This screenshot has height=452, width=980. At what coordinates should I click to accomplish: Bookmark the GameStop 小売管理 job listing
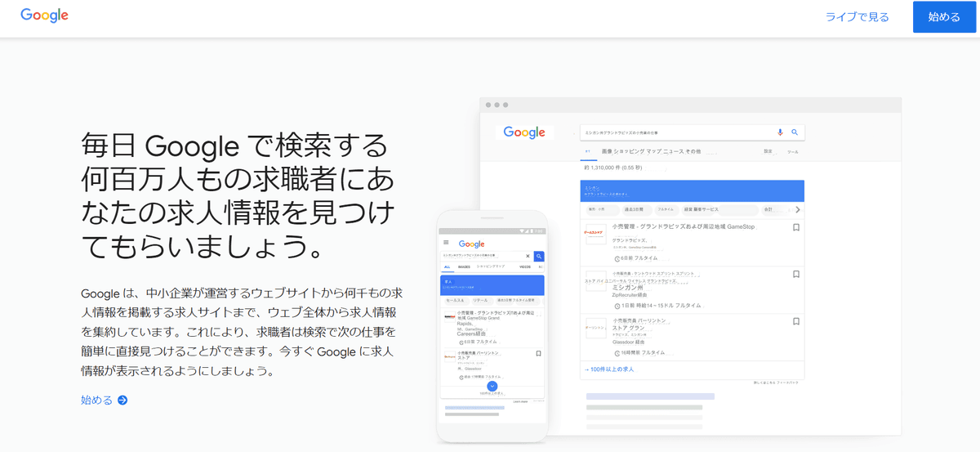(x=796, y=228)
